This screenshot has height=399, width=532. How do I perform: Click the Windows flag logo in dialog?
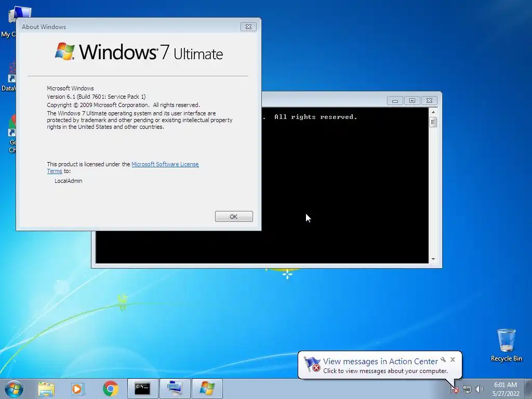(65, 51)
